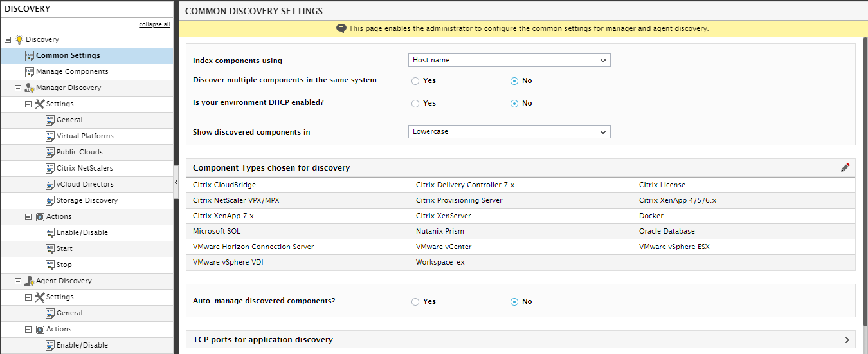The width and height of the screenshot is (868, 354).
Task: Click the Oracle Database component entry
Action: [x=667, y=231]
